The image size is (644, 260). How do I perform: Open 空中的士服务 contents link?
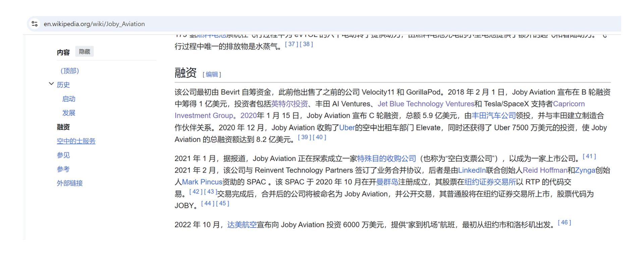pyautogui.click(x=76, y=141)
